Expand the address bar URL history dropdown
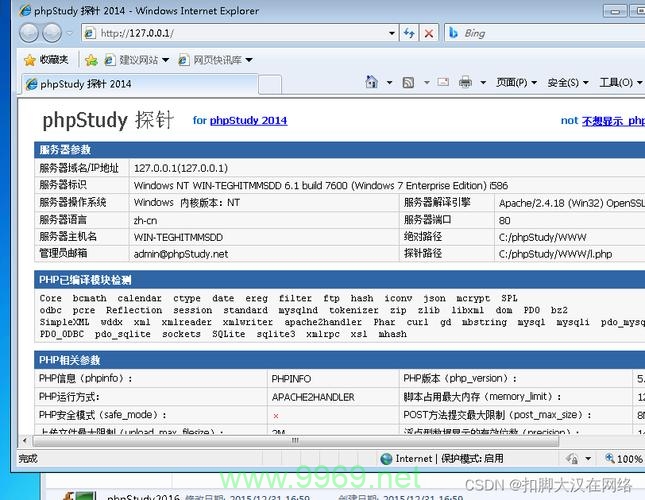 click(x=392, y=33)
